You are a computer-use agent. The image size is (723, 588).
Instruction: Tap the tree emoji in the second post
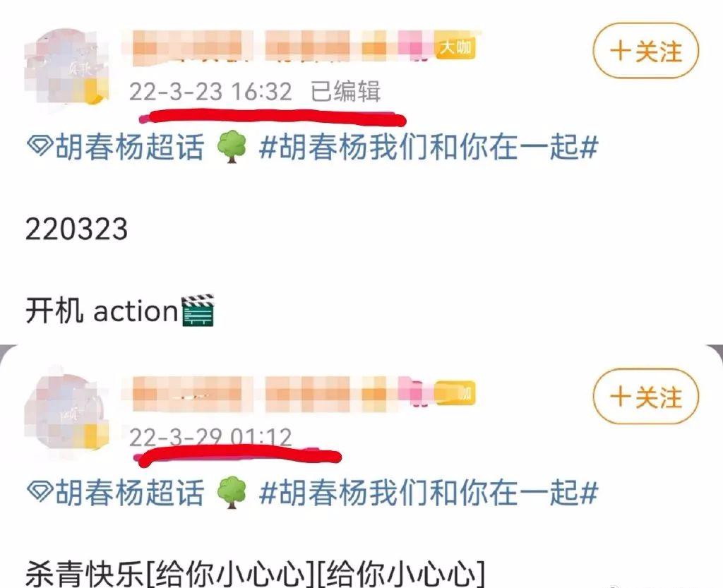[232, 492]
